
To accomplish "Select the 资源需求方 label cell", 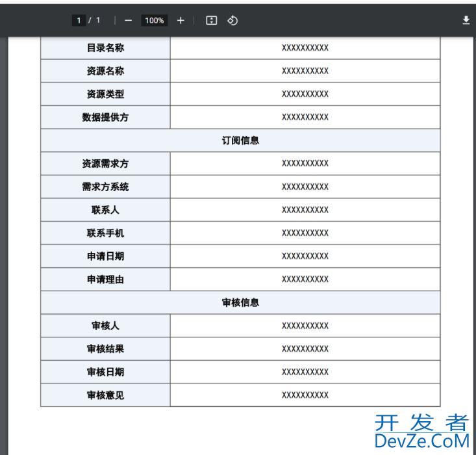I will tap(105, 164).
